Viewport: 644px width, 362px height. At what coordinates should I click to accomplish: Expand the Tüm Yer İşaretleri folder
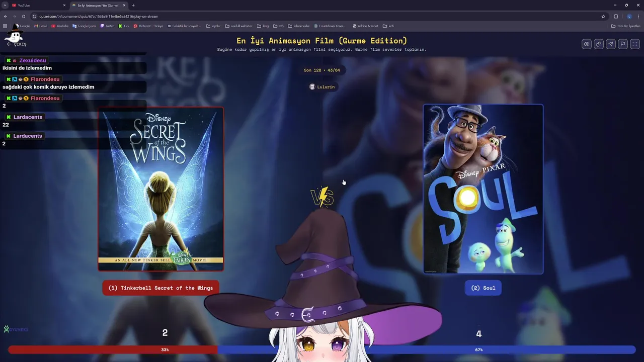tap(626, 26)
